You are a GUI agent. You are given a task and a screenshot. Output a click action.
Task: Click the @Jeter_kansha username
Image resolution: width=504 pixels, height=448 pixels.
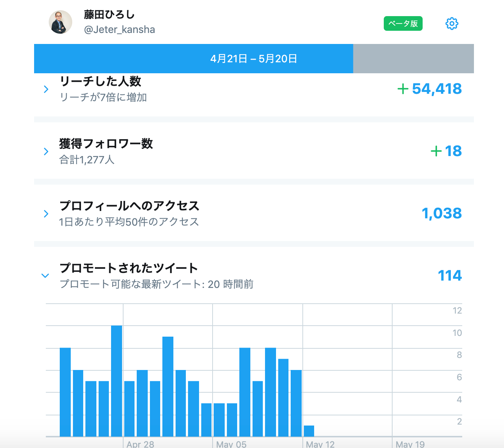119,29
